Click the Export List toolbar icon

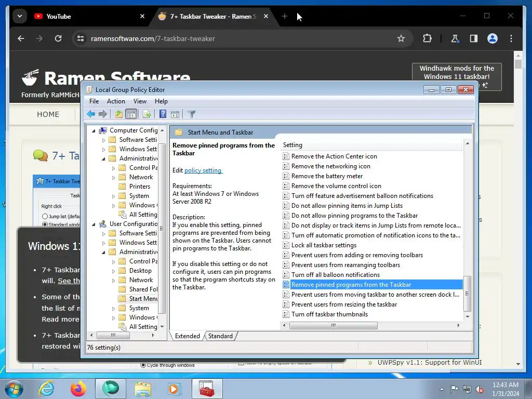[x=147, y=114]
